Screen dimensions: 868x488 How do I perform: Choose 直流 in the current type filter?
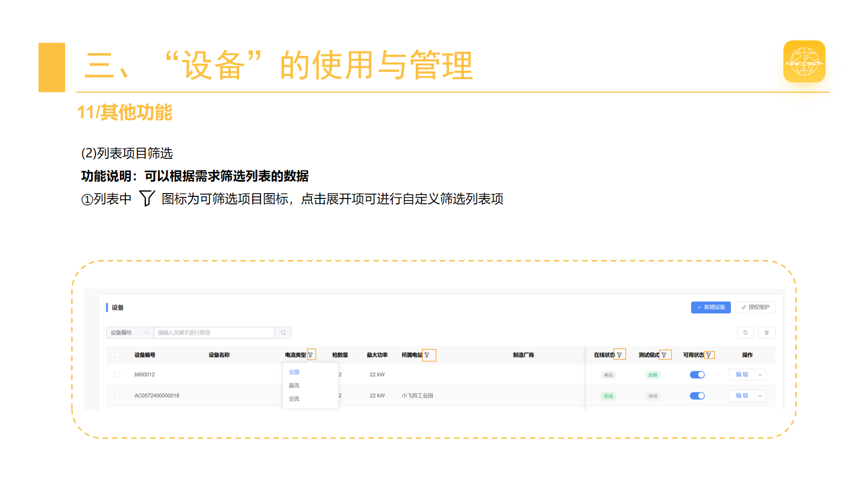click(294, 386)
